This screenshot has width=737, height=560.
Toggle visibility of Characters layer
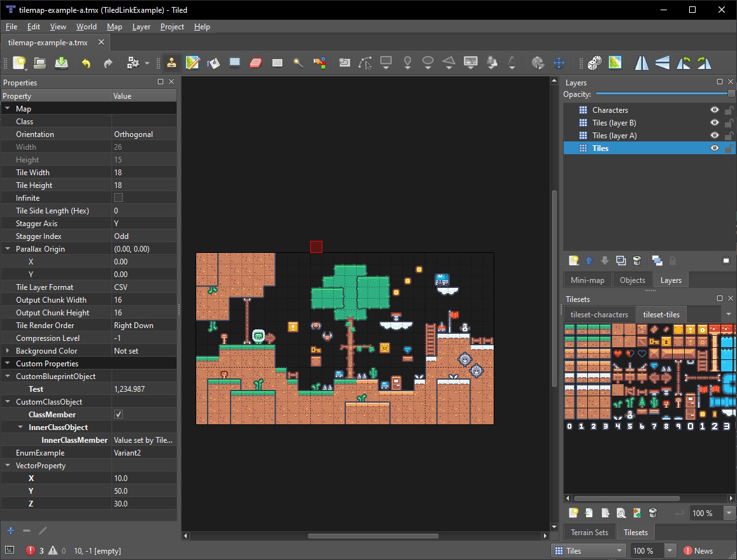715,110
